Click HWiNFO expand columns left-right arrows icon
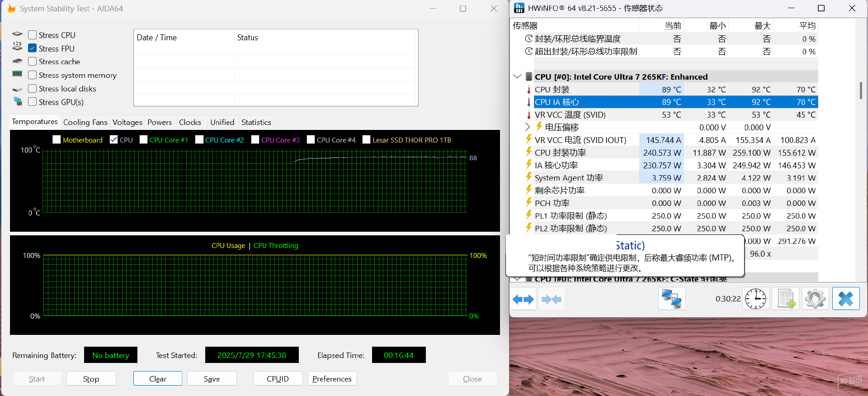This screenshot has height=396, width=868. click(524, 299)
